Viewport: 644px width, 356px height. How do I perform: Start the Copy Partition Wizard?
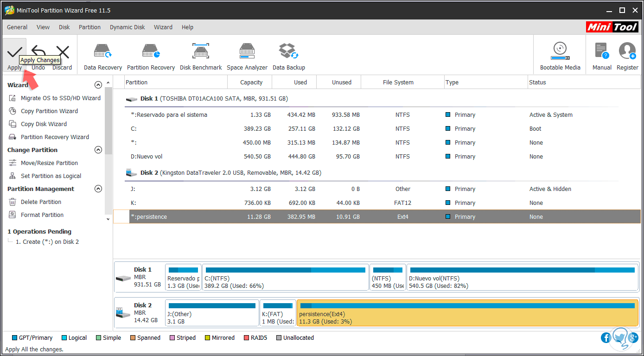(43, 111)
